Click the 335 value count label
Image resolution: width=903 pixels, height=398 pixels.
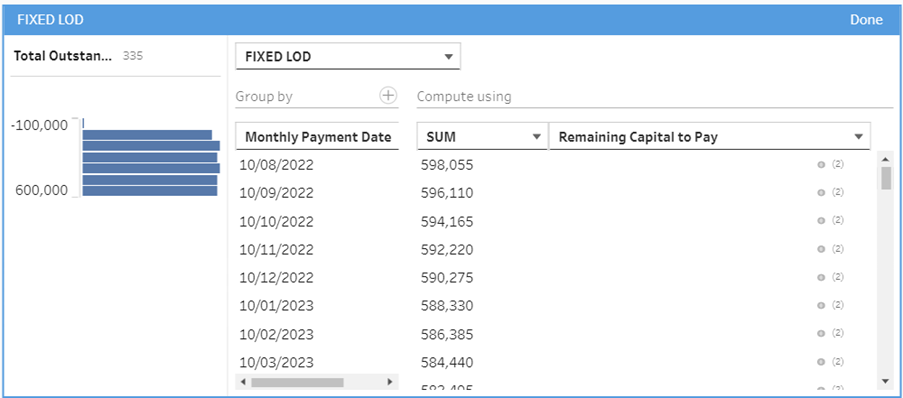133,56
